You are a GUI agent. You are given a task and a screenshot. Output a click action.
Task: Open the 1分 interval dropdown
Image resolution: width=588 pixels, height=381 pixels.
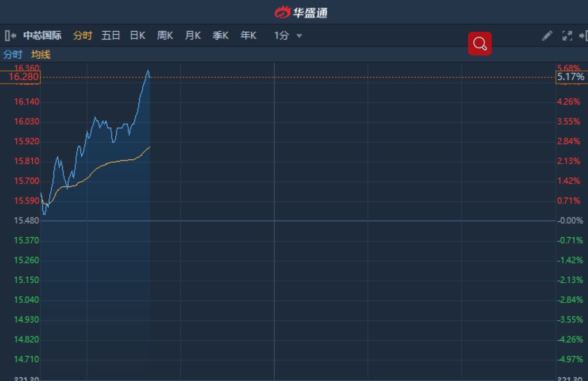point(282,36)
